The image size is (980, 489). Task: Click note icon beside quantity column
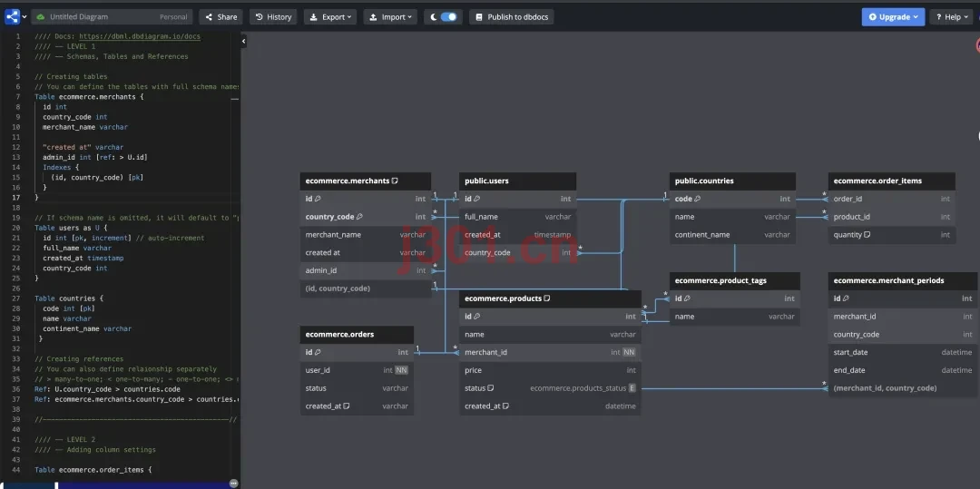[867, 235]
